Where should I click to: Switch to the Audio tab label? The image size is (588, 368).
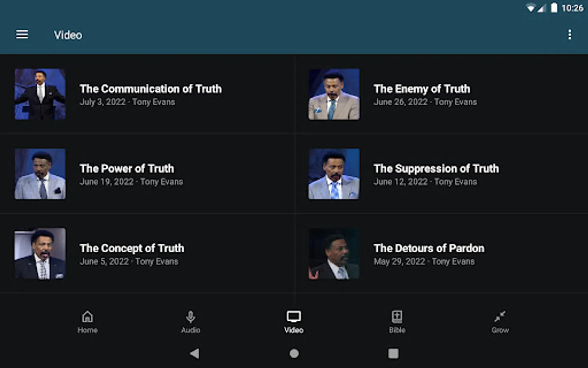pos(191,330)
